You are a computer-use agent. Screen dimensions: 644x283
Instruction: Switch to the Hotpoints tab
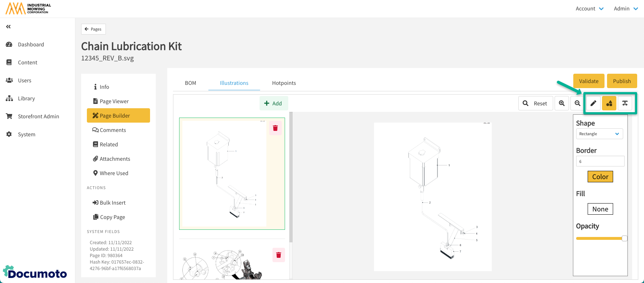284,83
